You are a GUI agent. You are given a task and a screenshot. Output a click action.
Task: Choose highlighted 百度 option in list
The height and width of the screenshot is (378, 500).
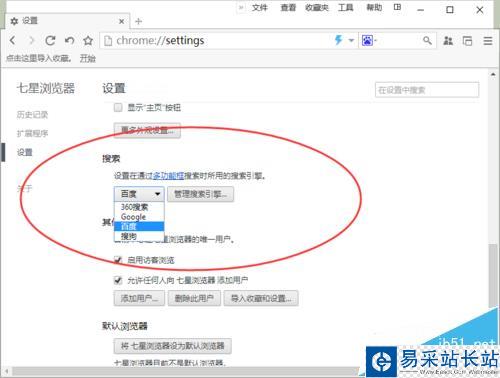point(139,226)
